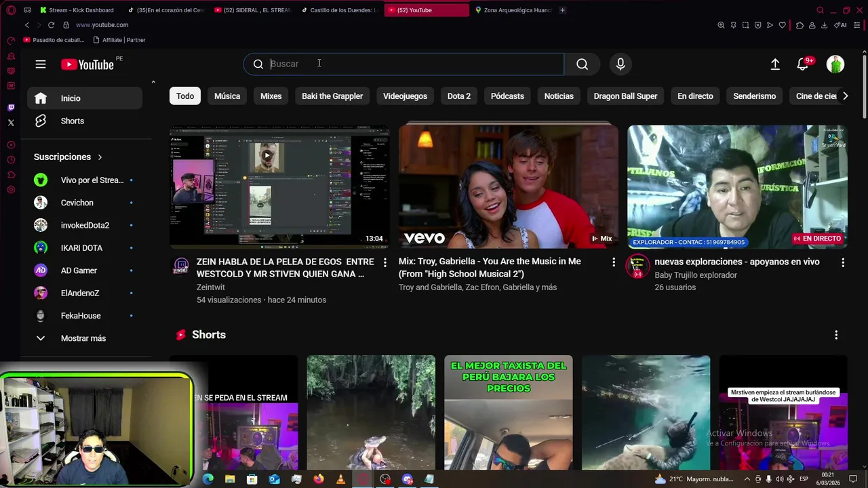Open the Opera main menu logo
868x488 pixels.
11,10
